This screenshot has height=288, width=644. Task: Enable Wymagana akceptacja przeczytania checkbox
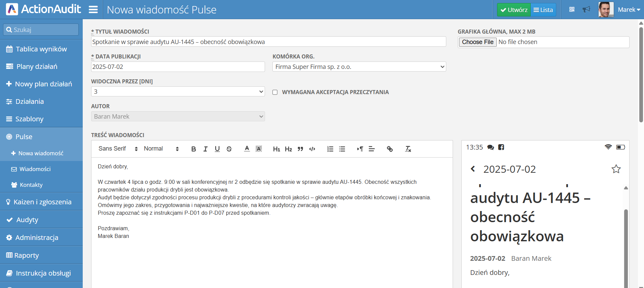pyautogui.click(x=275, y=92)
